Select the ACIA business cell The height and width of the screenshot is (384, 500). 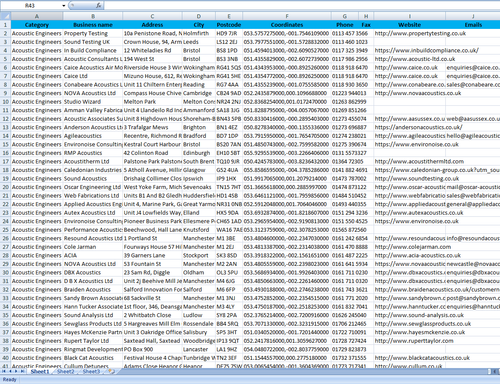pos(93,255)
